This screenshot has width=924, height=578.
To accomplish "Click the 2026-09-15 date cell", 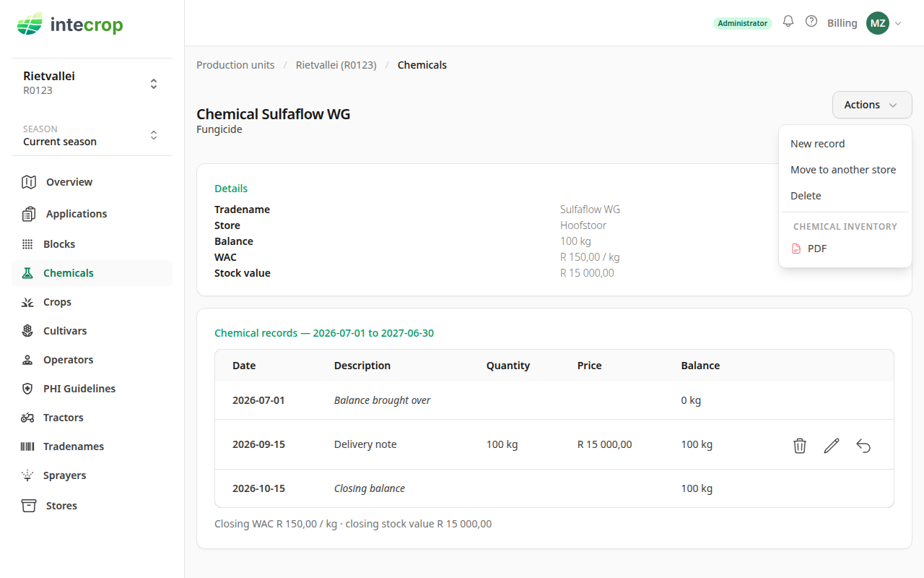I will [258, 444].
